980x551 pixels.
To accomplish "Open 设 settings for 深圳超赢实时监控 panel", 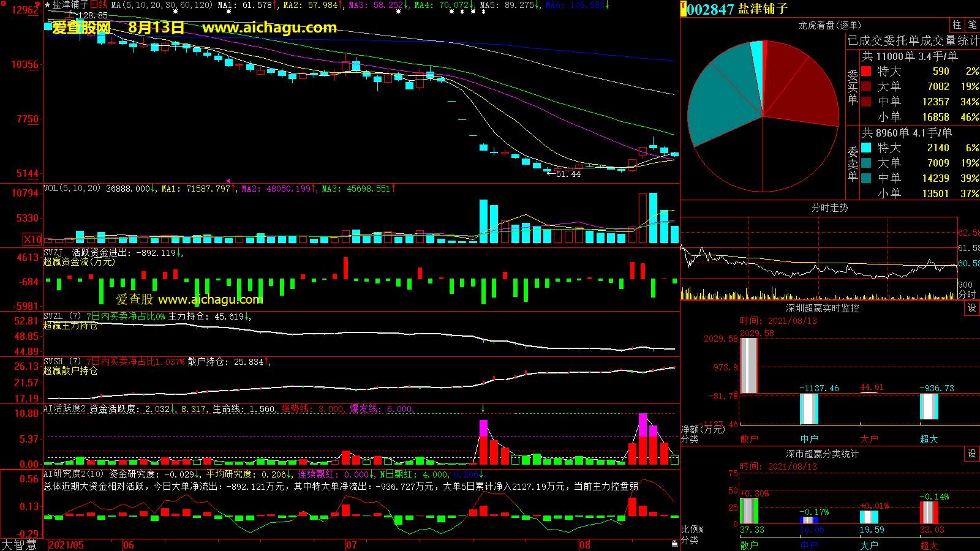I will coord(971,308).
